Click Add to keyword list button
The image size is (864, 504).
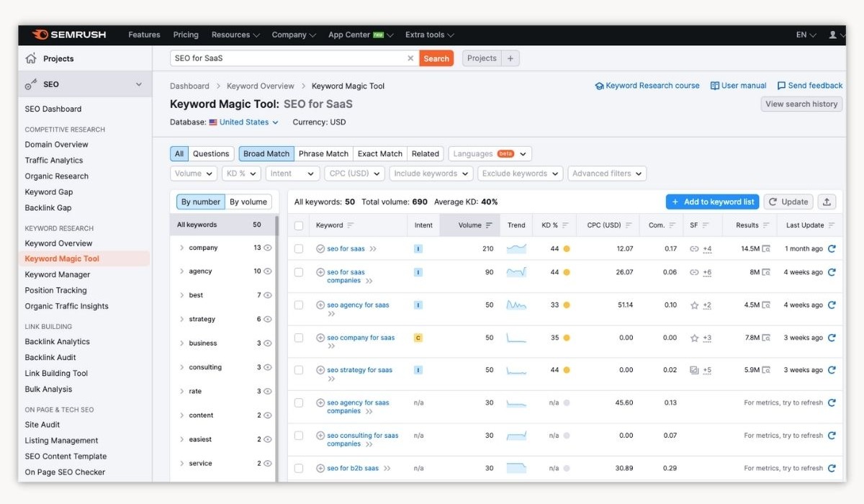tap(712, 202)
